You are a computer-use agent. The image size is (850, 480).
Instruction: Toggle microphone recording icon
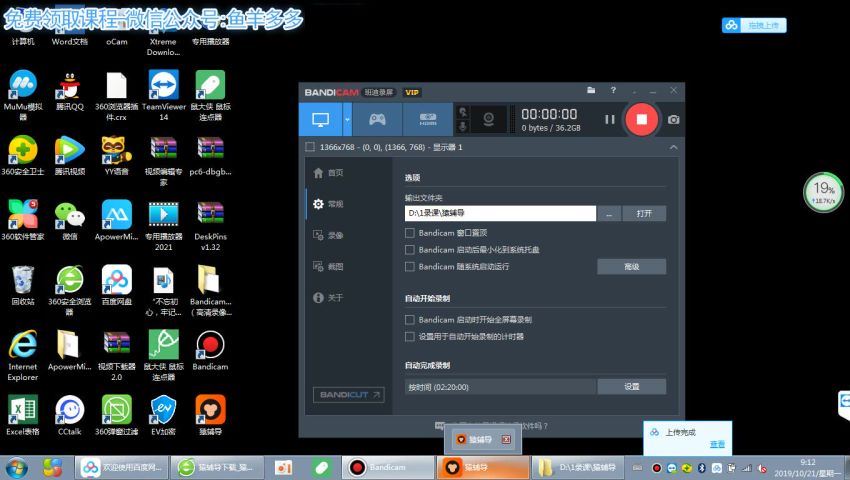point(463,126)
